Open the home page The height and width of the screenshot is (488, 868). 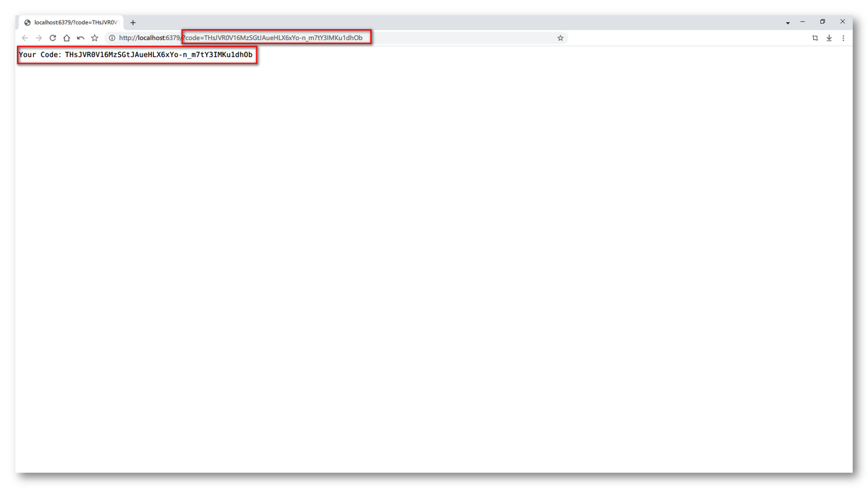tap(66, 38)
